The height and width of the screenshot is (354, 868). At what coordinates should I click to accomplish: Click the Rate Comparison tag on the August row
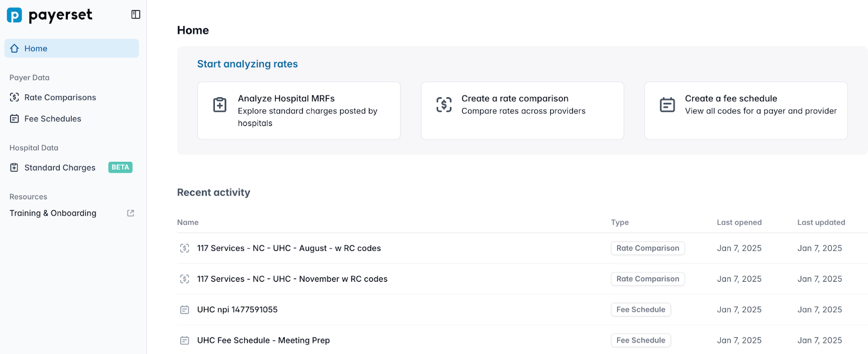(647, 248)
